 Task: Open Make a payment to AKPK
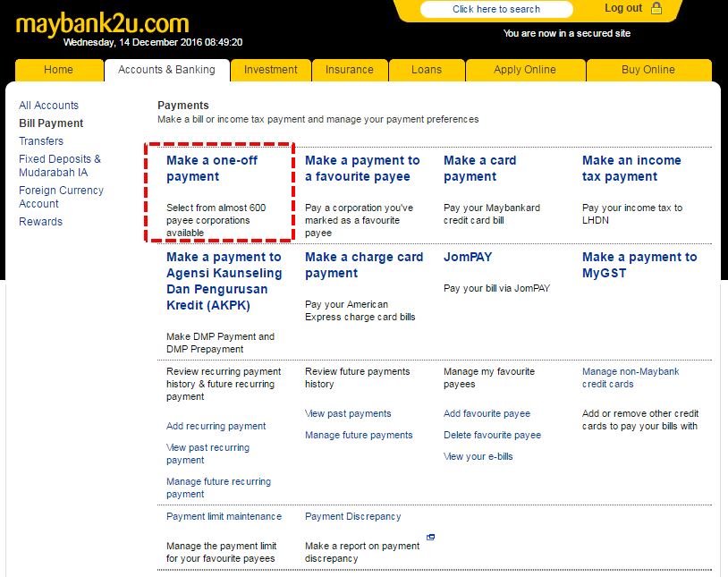[224, 281]
